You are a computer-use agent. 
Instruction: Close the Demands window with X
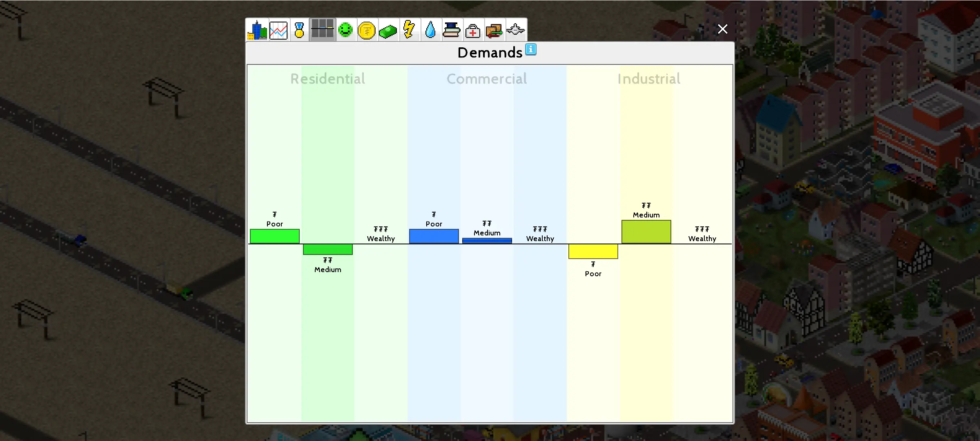[x=722, y=29]
